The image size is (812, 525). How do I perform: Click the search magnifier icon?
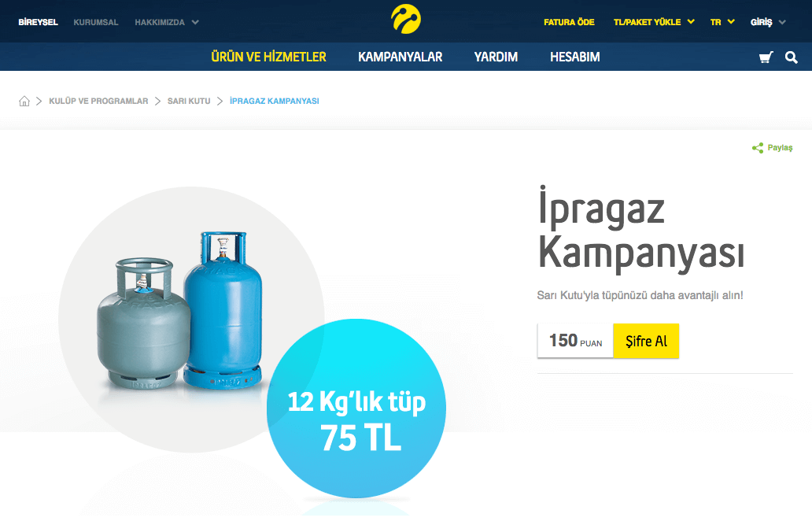tap(791, 57)
